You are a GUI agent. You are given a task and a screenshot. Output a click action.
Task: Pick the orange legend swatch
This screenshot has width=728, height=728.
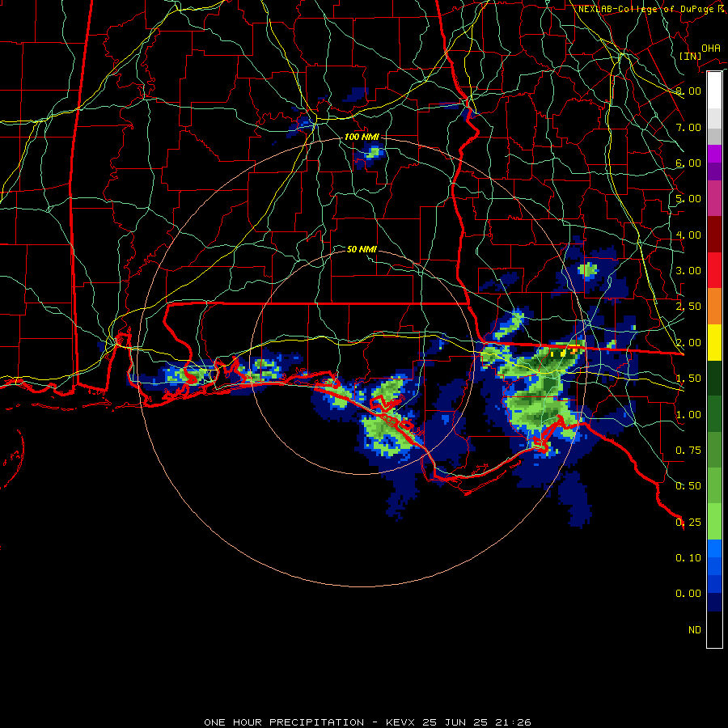click(714, 307)
